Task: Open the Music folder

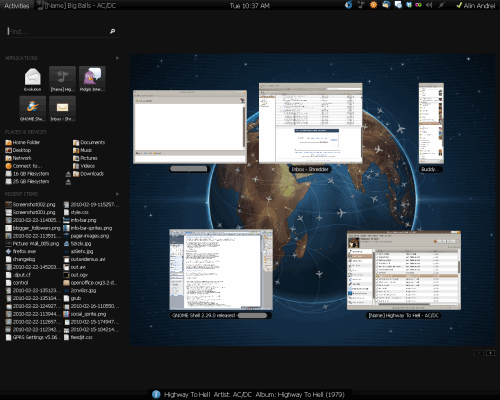Action: pos(83,150)
